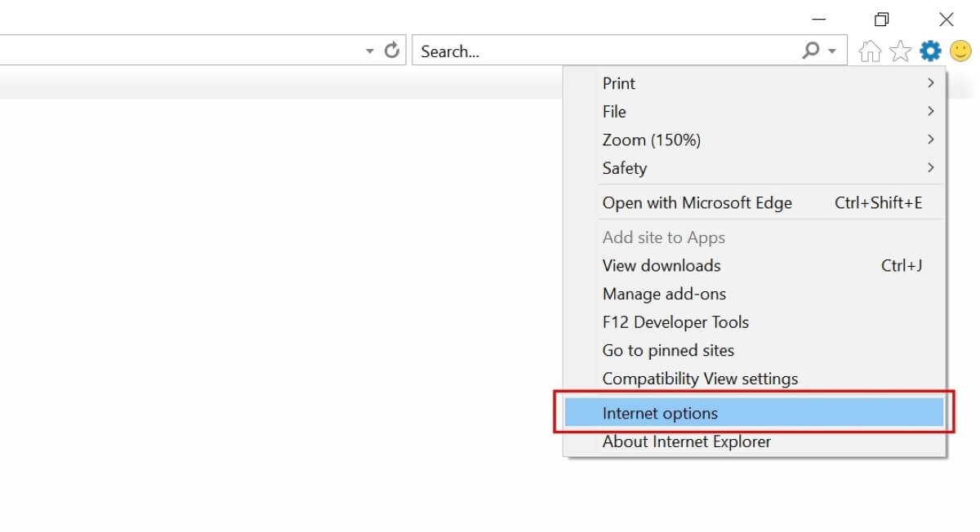Open Favorites using the star icon
This screenshot has width=980, height=532.
tap(899, 51)
